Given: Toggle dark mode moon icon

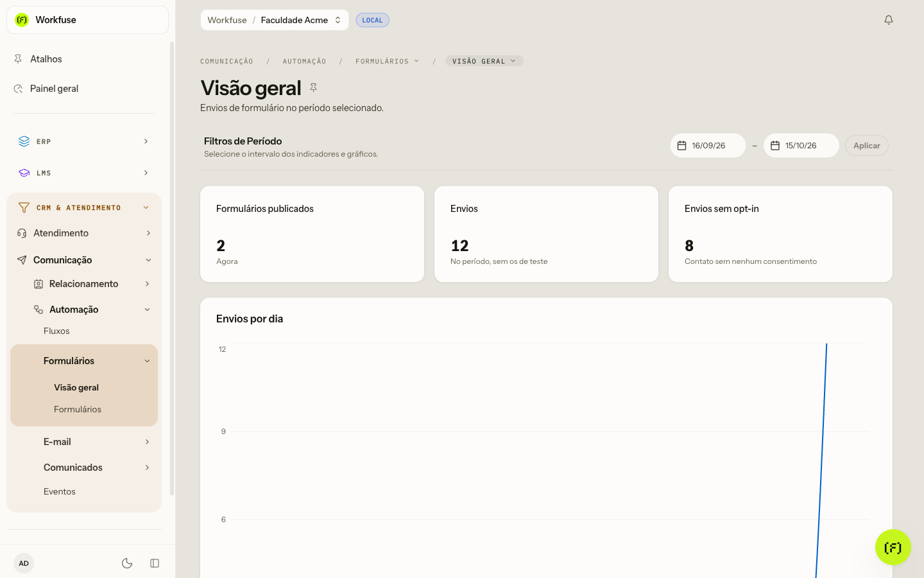Looking at the screenshot, I should (127, 563).
